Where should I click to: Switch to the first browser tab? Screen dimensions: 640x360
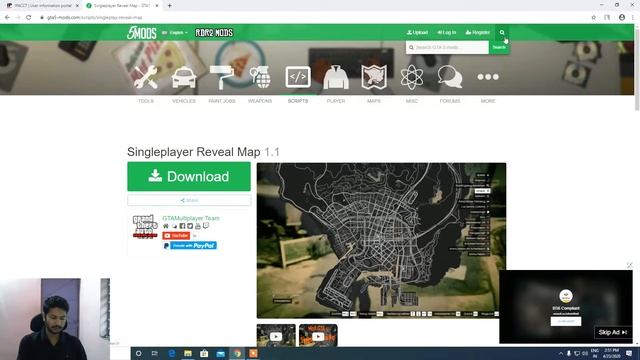coord(41,6)
